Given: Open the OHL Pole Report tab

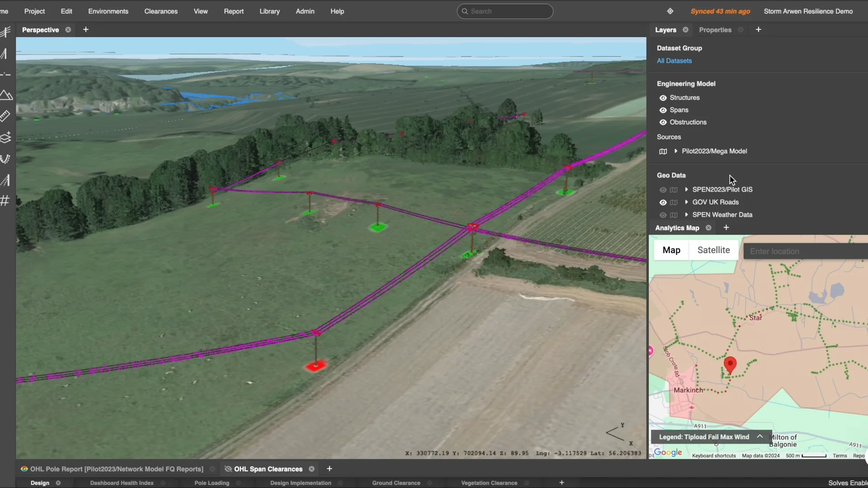Looking at the screenshot, I should 117,469.
